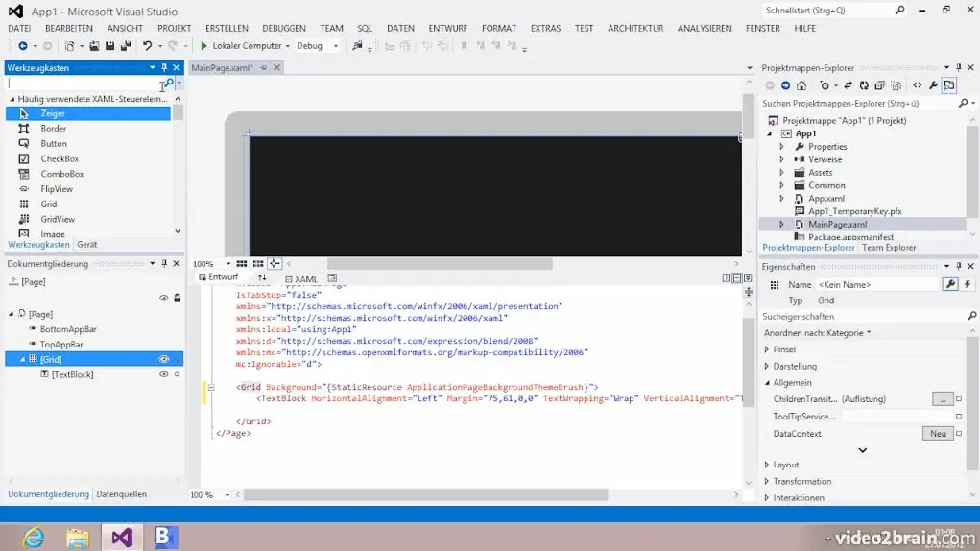Click the property marker square beside DataContext
This screenshot has height=551, width=980.
click(x=959, y=434)
